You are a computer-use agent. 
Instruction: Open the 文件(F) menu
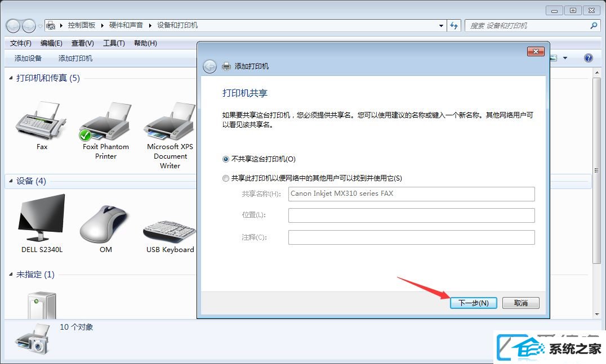click(x=20, y=43)
